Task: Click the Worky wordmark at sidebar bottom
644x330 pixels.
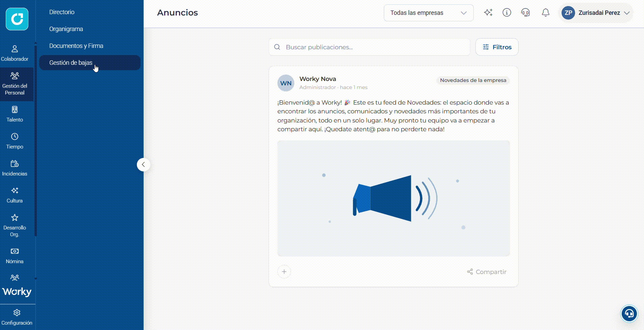Action: 17,292
